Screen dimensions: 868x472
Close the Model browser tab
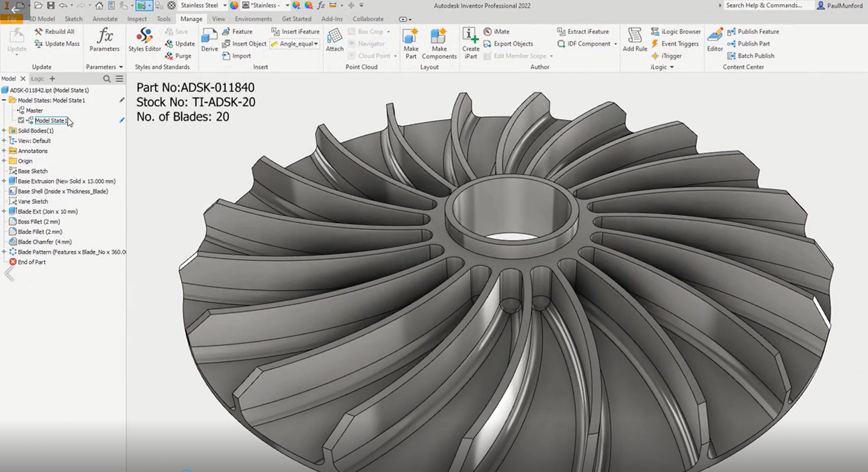[x=23, y=79]
